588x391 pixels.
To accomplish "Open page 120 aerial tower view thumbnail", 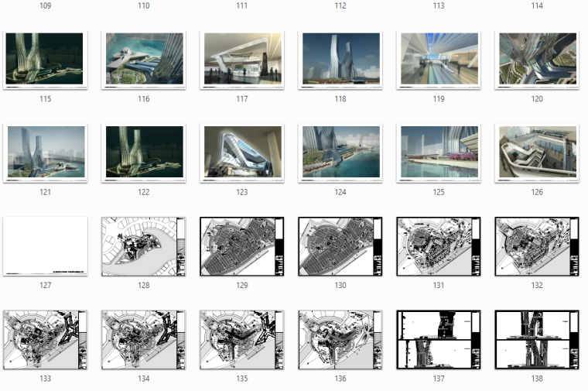I will [537, 60].
